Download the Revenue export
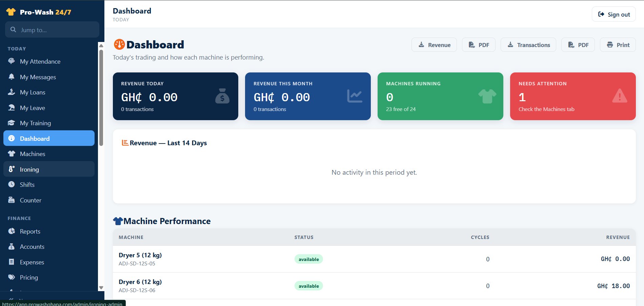This screenshot has height=306, width=644. pyautogui.click(x=434, y=45)
